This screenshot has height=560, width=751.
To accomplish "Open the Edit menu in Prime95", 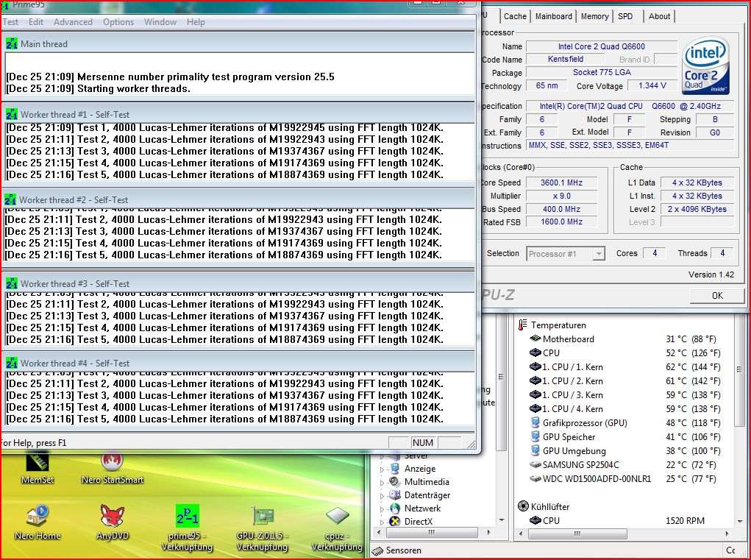I will pos(36,22).
